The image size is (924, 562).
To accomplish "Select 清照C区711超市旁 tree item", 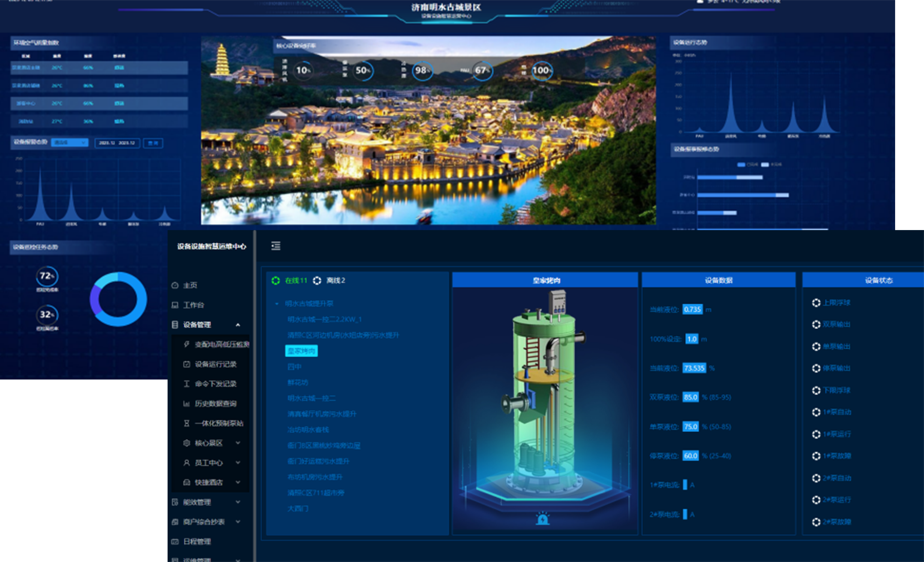I will [x=316, y=493].
